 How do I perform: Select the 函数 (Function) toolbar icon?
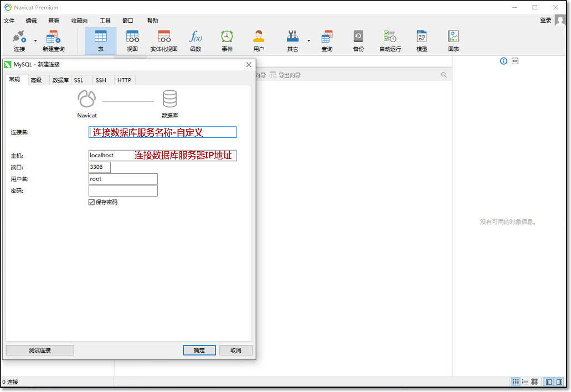(x=196, y=41)
